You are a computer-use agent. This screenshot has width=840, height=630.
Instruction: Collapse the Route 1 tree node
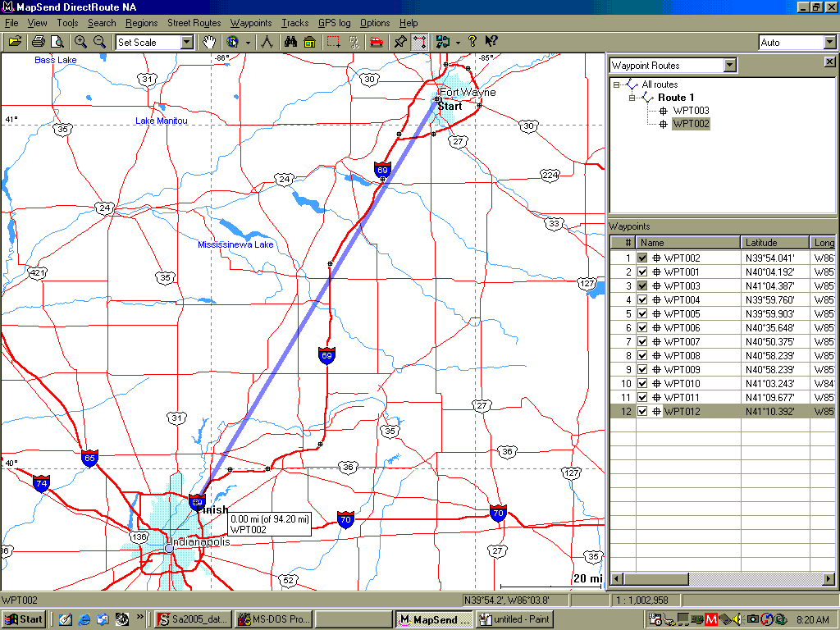(x=632, y=98)
